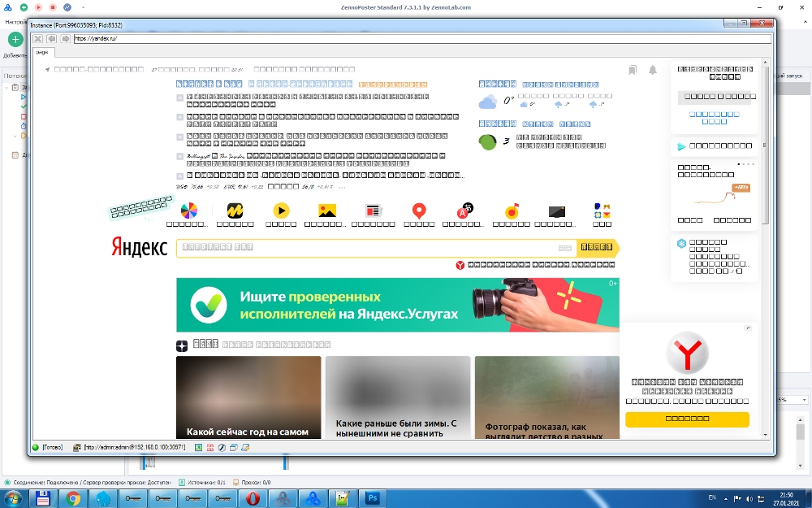Click the large green Добавить plus button
This screenshot has height=508, width=812.
click(x=15, y=39)
